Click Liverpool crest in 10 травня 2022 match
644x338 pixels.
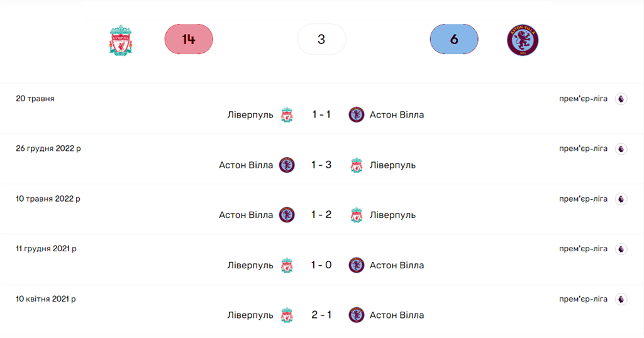point(357,215)
